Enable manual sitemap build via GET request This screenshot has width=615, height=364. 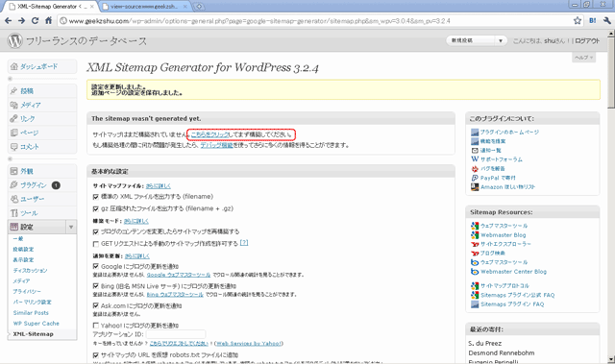tap(96, 244)
